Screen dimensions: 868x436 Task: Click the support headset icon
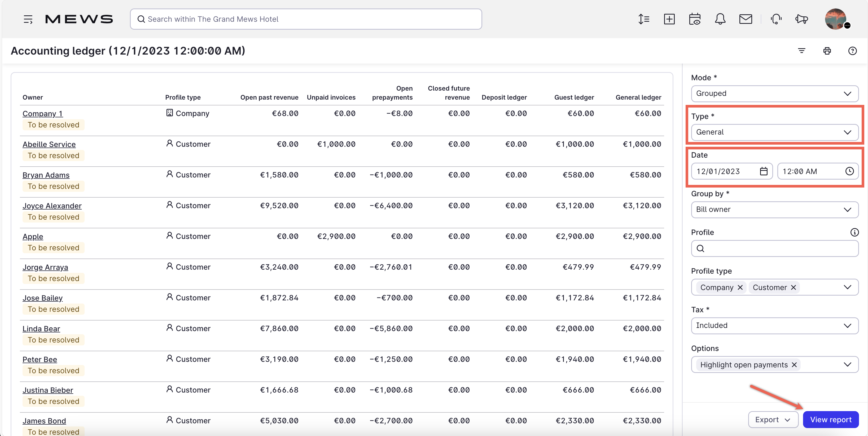point(776,19)
